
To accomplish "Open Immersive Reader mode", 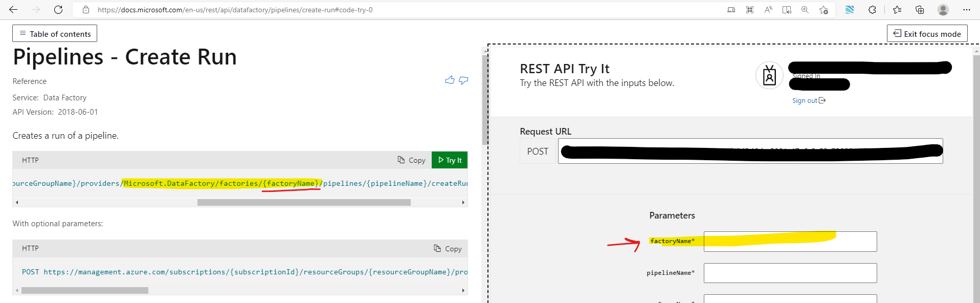I will [x=787, y=10].
